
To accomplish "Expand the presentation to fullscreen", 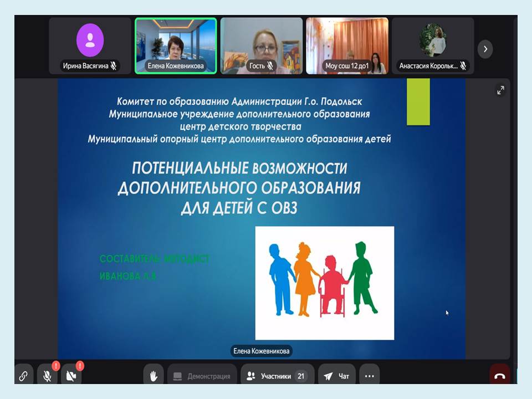I will (500, 90).
